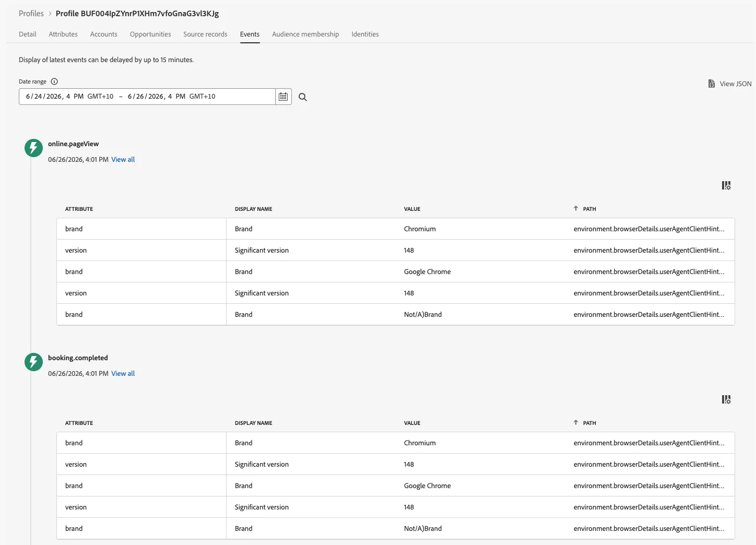The width and height of the screenshot is (756, 545).
Task: Select Chromium value in booking.completed table
Action: (420, 443)
